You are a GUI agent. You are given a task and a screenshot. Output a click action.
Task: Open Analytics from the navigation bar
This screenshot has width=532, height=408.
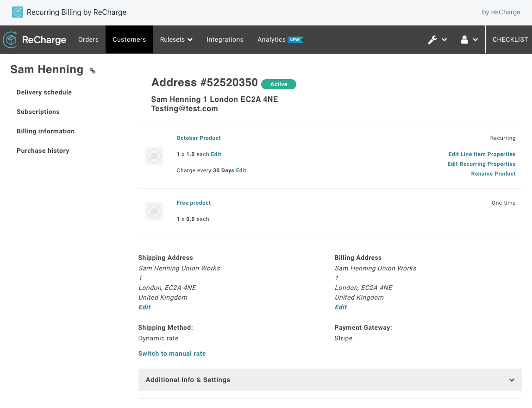[271, 40]
